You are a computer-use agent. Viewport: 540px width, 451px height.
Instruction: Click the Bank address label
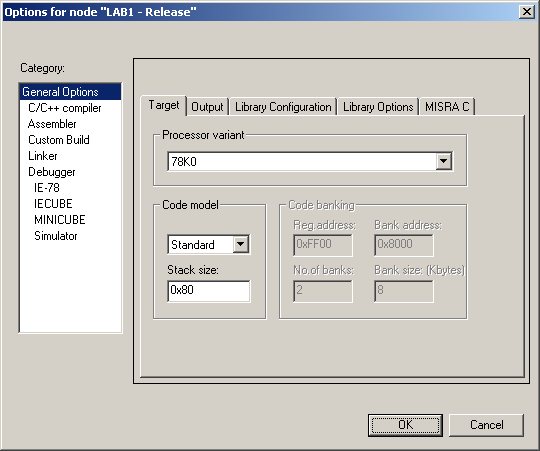tap(408, 225)
